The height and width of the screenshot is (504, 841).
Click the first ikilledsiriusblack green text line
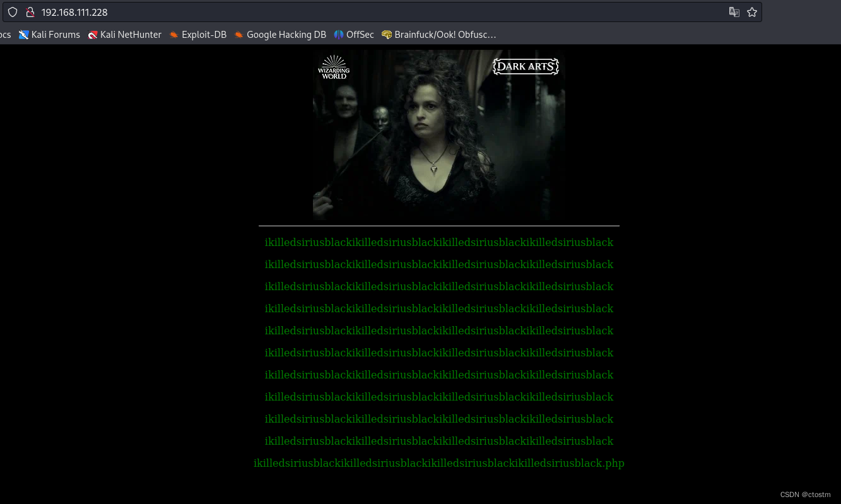(x=439, y=242)
